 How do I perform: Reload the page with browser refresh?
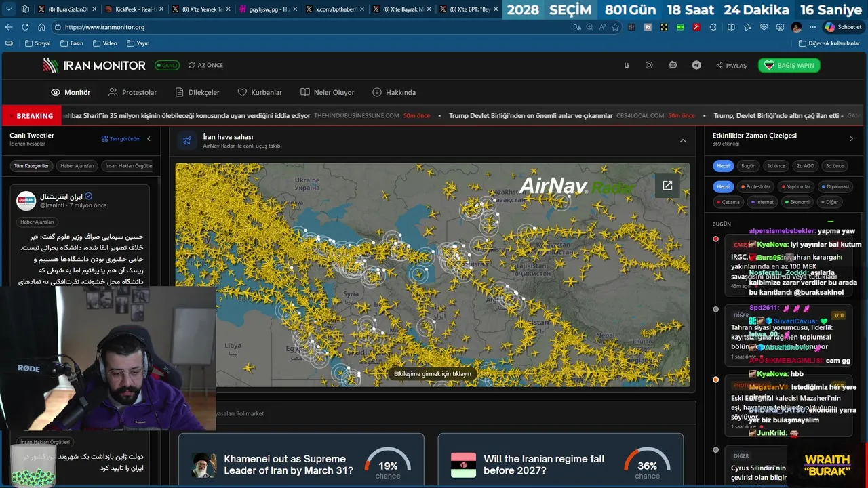pyautogui.click(x=25, y=27)
